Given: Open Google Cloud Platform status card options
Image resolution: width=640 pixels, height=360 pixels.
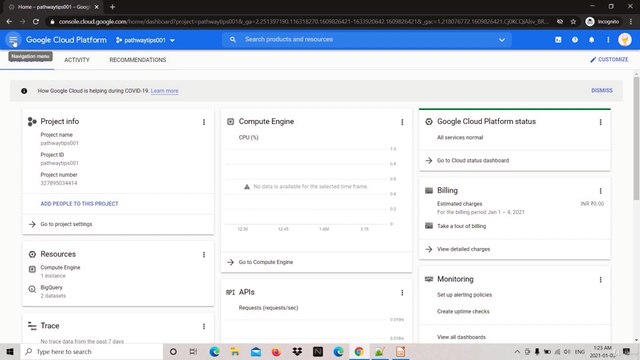Looking at the screenshot, I should click(x=600, y=122).
